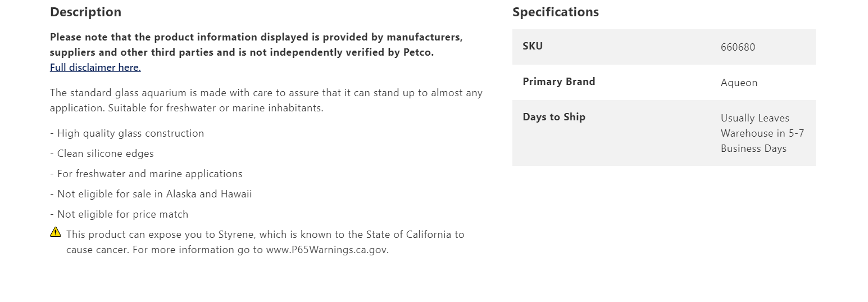Image resolution: width=868 pixels, height=302 pixels.
Task: Click the www.P65Warnings.ca.gov address text
Action: point(327,250)
